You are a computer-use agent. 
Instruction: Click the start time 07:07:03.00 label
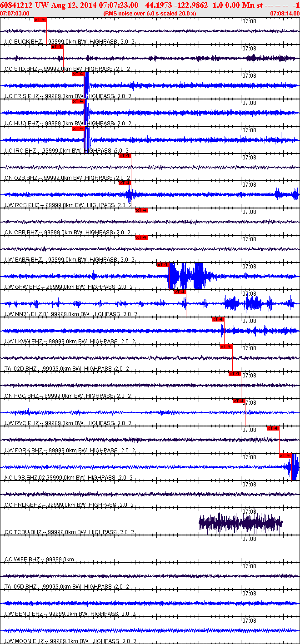tap(15, 14)
